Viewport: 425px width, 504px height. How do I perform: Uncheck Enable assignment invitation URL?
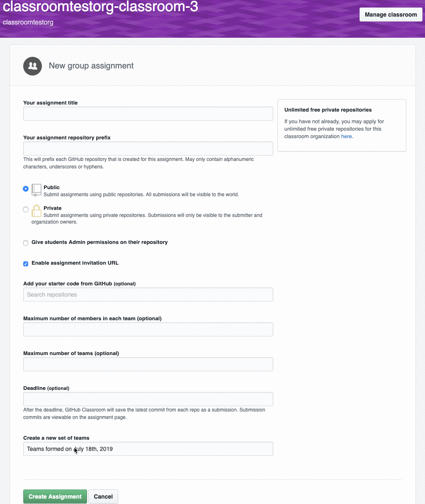(x=26, y=264)
